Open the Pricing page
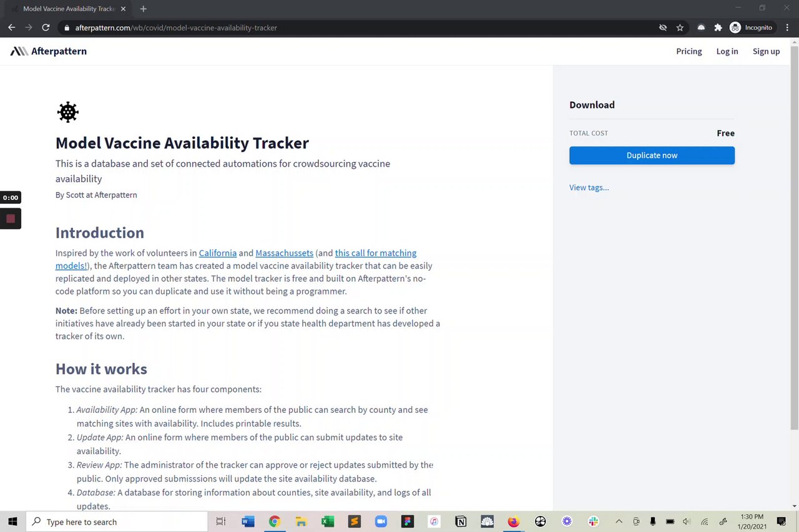This screenshot has height=532, width=799. tap(689, 51)
